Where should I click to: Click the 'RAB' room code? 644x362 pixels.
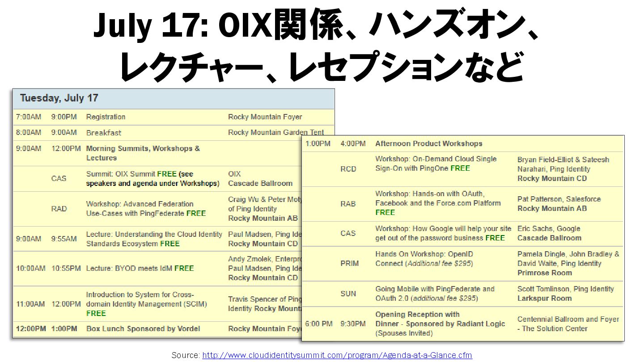348,204
